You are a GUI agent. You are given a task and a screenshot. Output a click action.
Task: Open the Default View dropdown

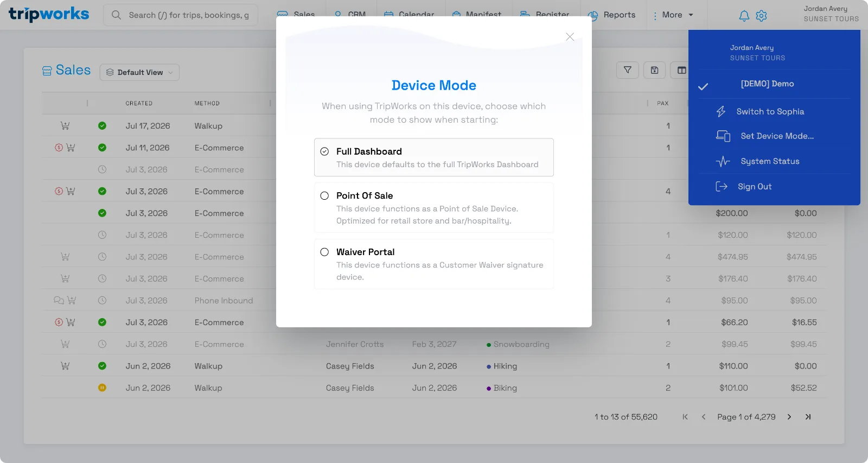139,72
